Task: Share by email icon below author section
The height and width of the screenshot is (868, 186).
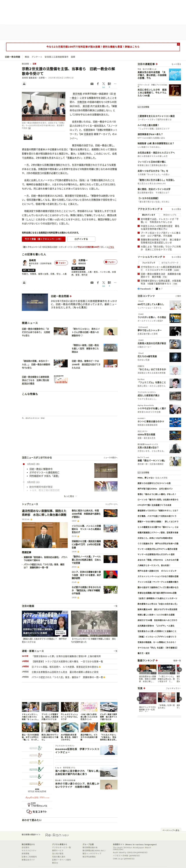Action: pyautogui.click(x=92, y=283)
